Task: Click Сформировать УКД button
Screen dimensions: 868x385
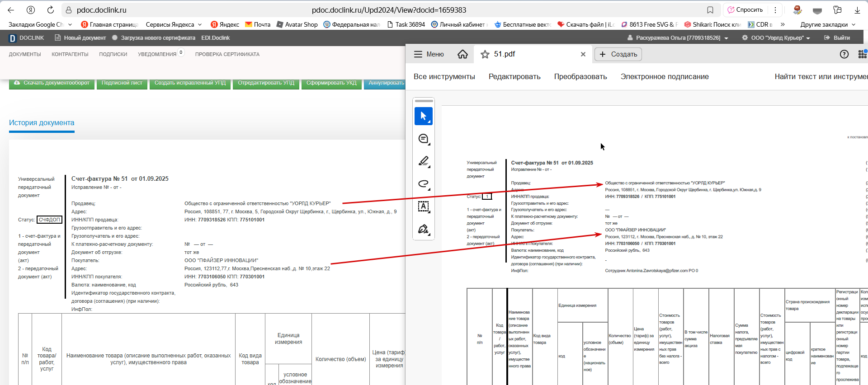Action: click(x=331, y=83)
